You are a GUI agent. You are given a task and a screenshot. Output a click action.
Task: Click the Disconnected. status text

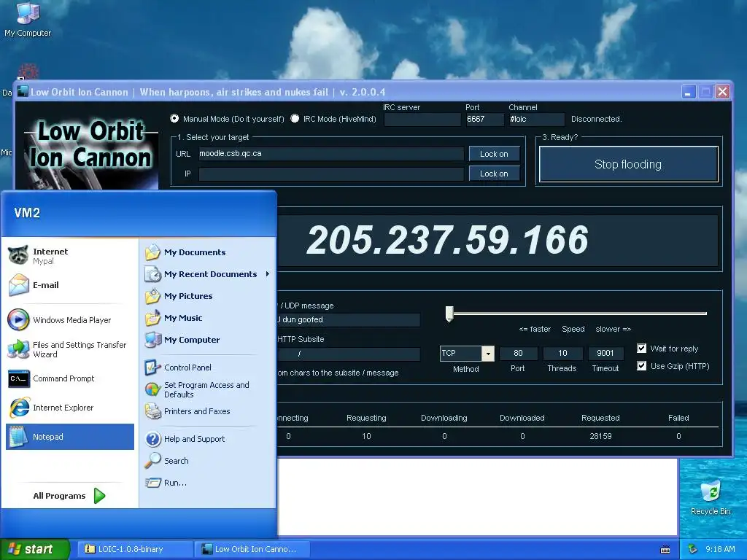[597, 119]
